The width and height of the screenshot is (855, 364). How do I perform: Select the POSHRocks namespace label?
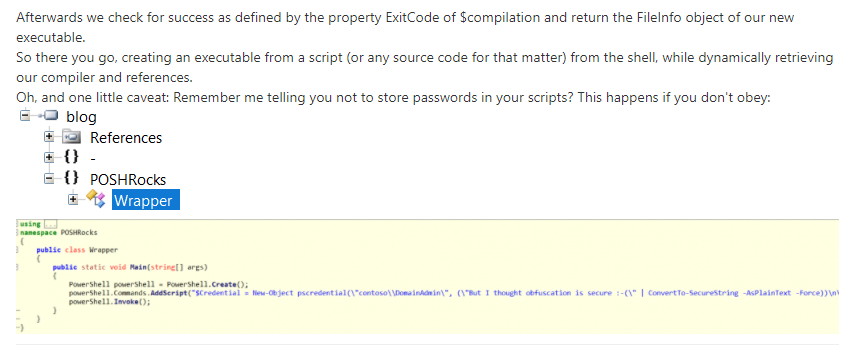coord(128,179)
